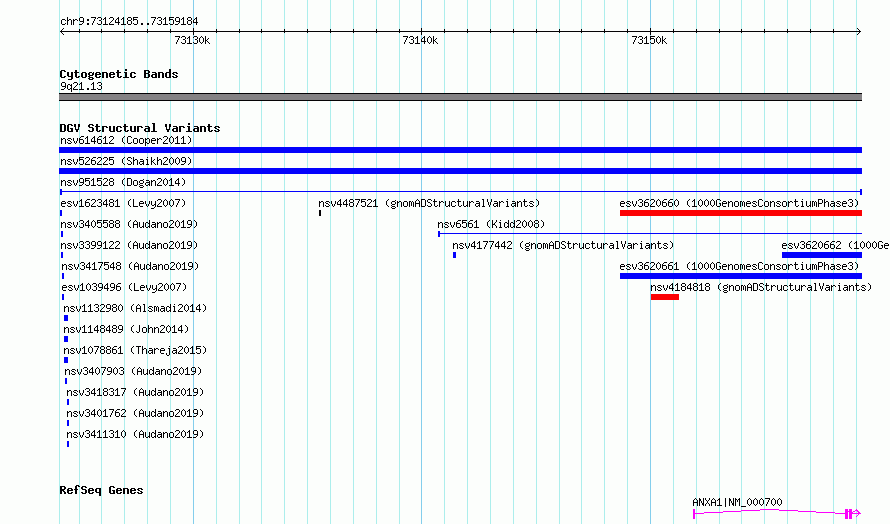Open variant esv1039496 (Levy2007) label
This screenshot has width=890, height=524.
(124, 287)
